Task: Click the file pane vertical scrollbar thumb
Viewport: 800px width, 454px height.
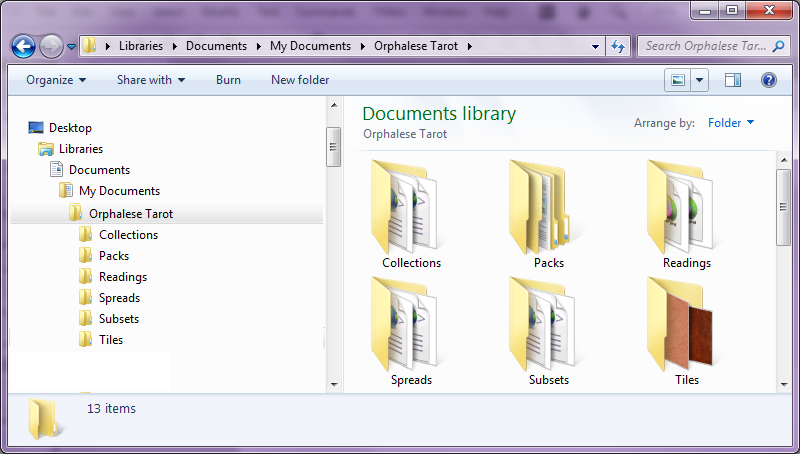Action: tap(783, 207)
